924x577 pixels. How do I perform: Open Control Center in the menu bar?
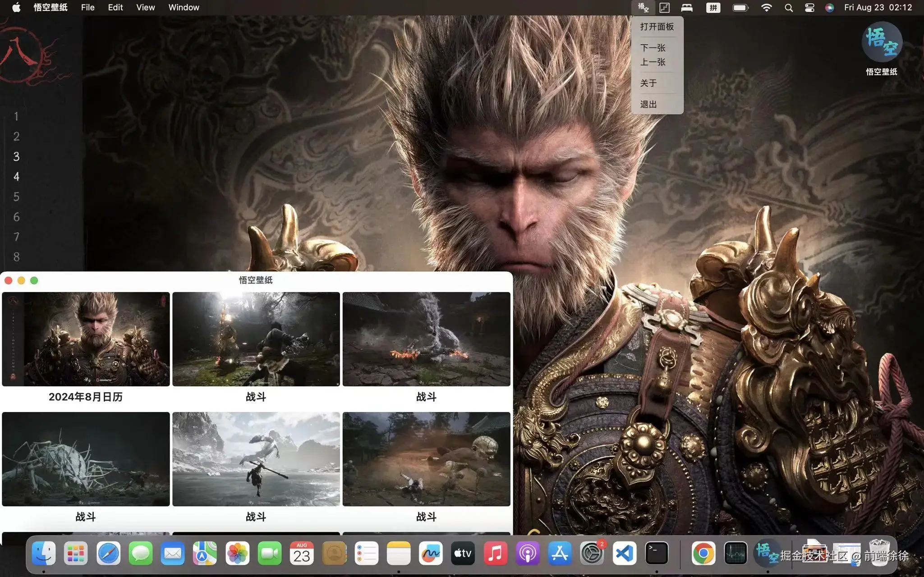pyautogui.click(x=809, y=8)
